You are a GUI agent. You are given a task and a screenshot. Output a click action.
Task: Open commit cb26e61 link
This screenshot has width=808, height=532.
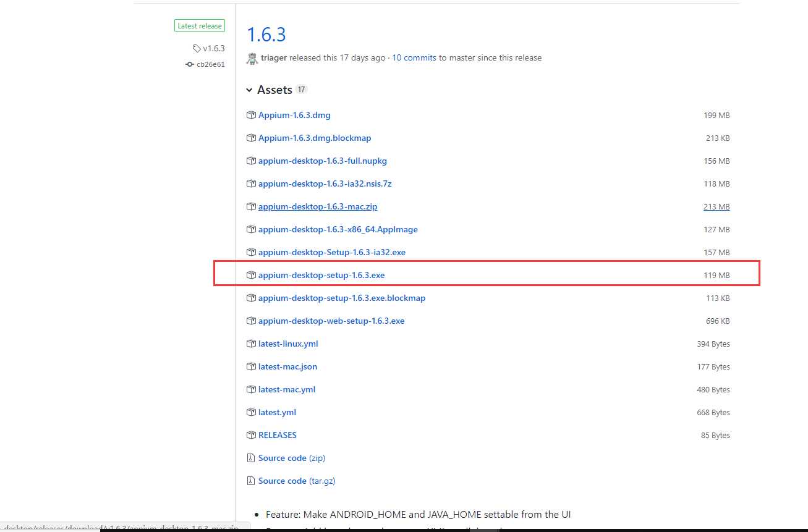[x=211, y=64]
